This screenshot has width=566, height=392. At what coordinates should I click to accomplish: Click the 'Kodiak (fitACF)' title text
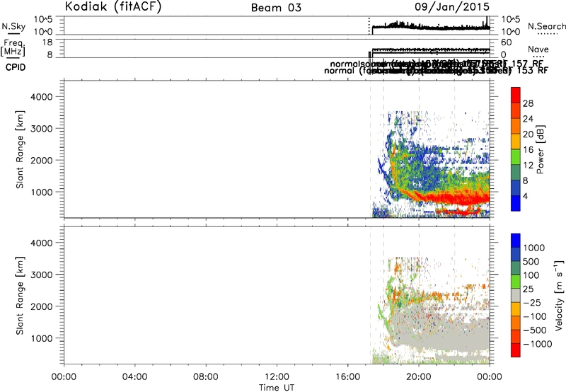(x=113, y=6)
